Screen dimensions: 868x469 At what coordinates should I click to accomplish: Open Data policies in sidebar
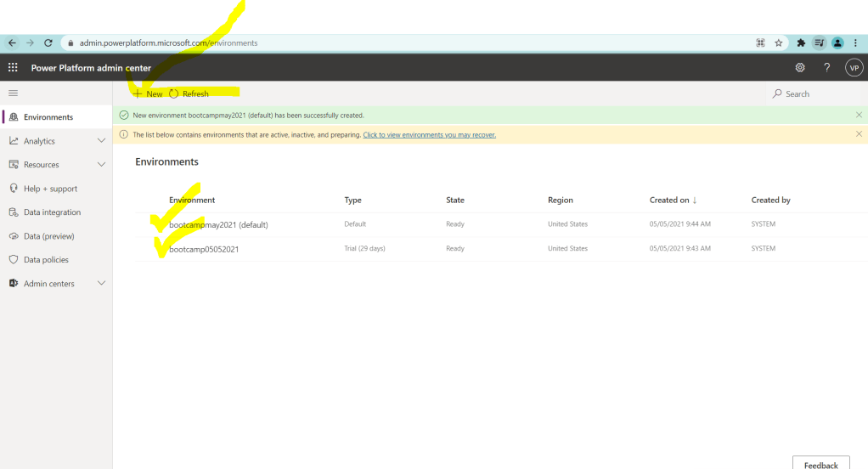[x=56, y=259]
